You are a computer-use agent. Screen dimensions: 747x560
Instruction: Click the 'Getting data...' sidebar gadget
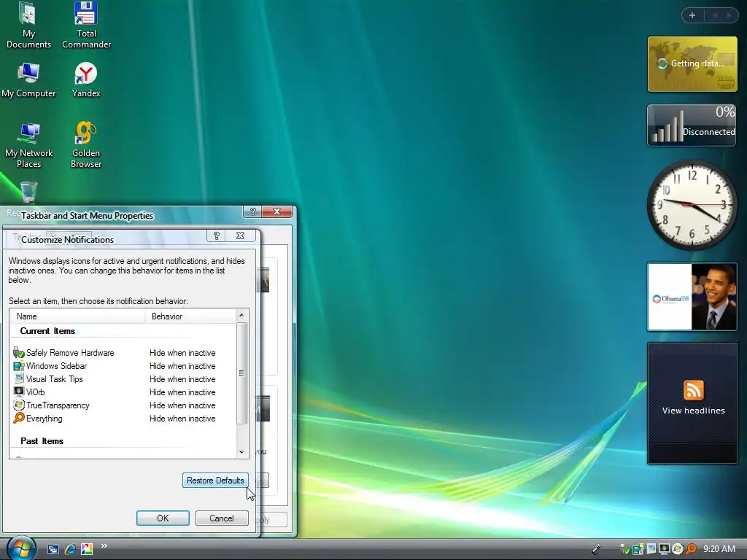[692, 64]
